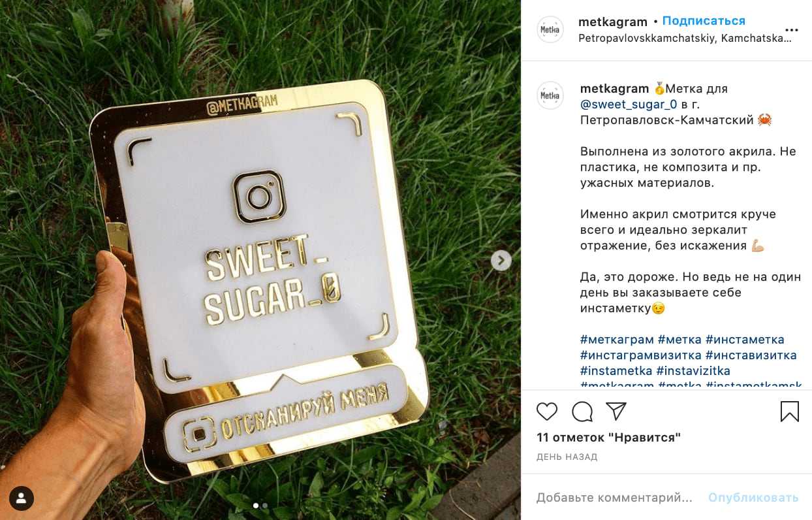Screen dimensions: 812x520
Task: Open Metka profile avatar in header
Action: 550,30
